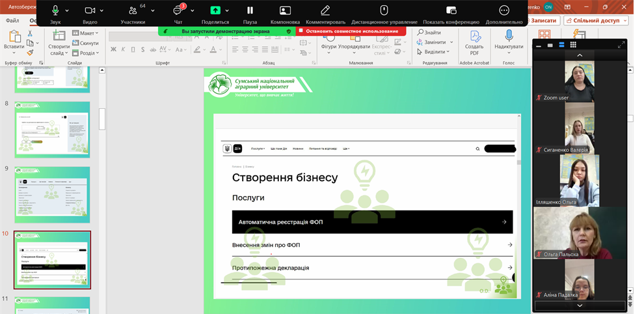Expand audio options arrow next to Звук
Image resolution: width=644 pixels, height=314 pixels.
(x=67, y=10)
